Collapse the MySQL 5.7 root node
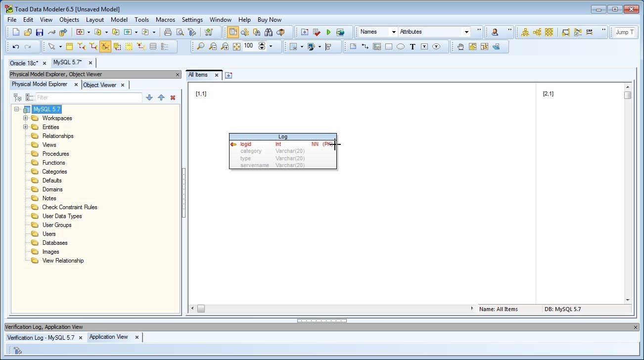Image resolution: width=644 pixels, height=360 pixels. (17, 109)
